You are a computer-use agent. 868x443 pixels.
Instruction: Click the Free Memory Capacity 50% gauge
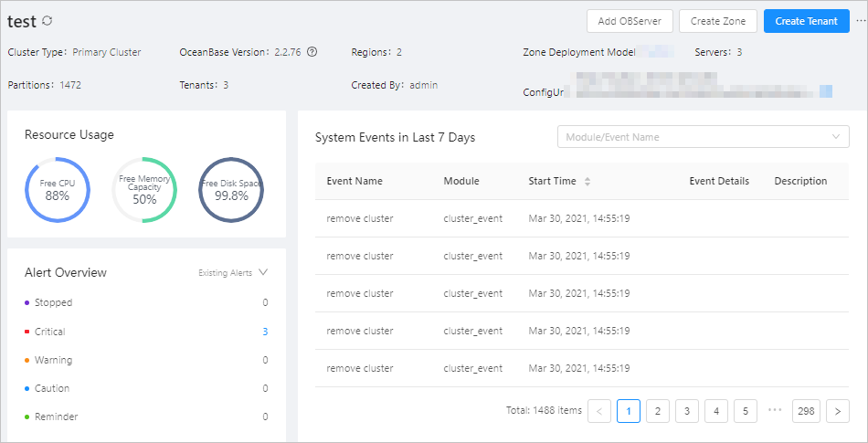click(x=144, y=190)
